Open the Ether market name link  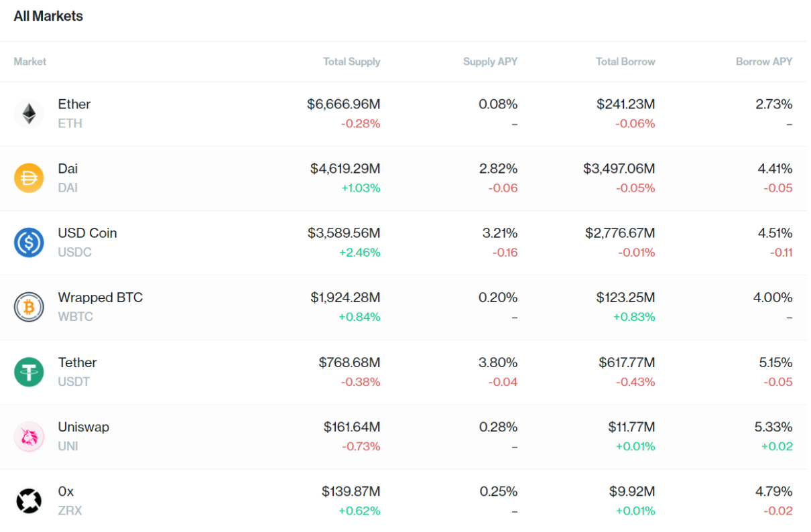coord(74,105)
